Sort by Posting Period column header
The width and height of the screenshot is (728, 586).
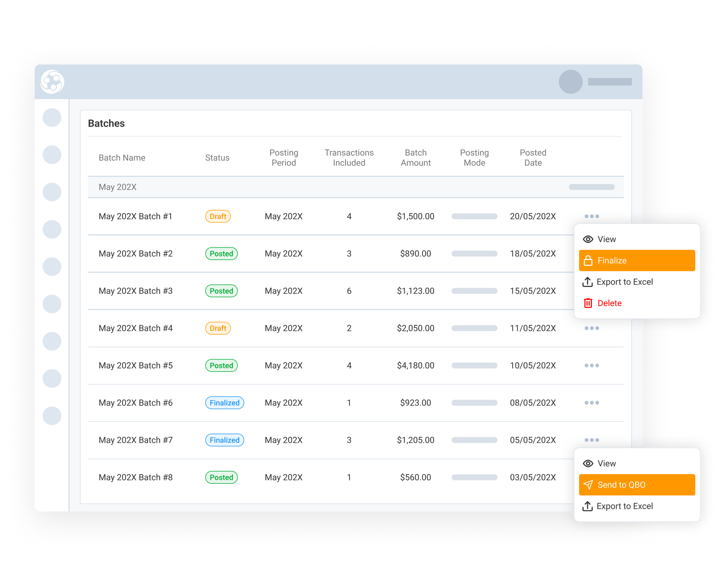click(x=284, y=158)
